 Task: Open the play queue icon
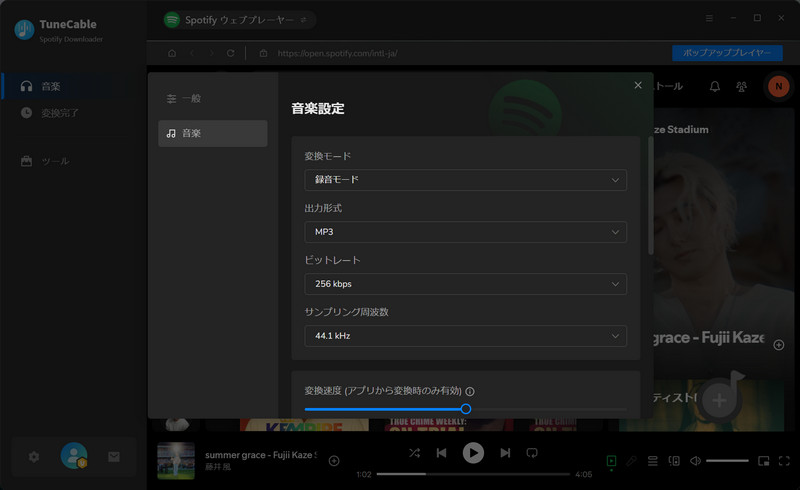[x=653, y=461]
